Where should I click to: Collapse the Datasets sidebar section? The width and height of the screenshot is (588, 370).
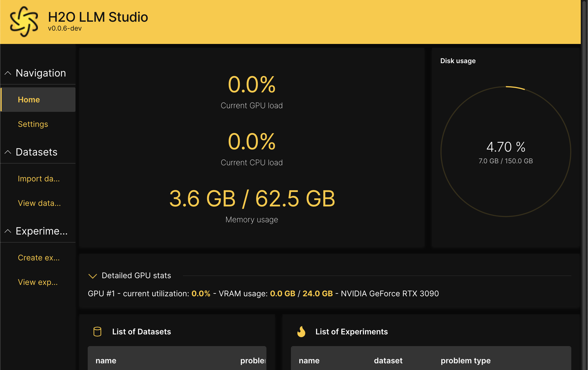click(x=8, y=152)
